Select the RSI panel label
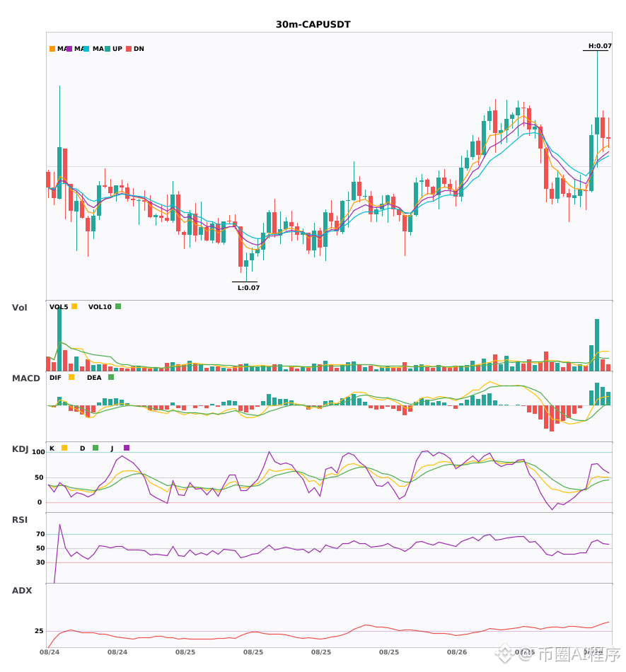The height and width of the screenshot is (672, 626). coord(20,520)
